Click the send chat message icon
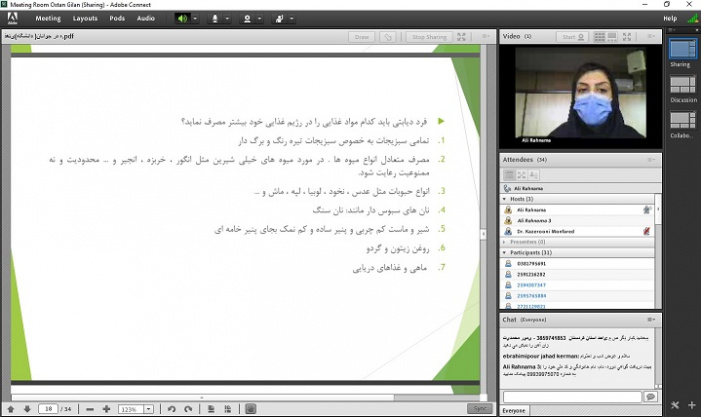Image resolution: width=701 pixels, height=417 pixels. click(650, 397)
